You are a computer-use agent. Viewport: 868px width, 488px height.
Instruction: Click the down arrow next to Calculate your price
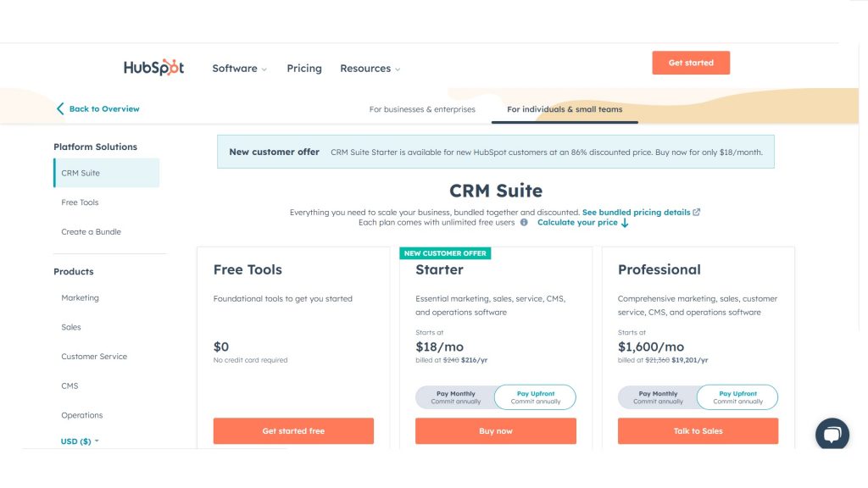pyautogui.click(x=625, y=223)
